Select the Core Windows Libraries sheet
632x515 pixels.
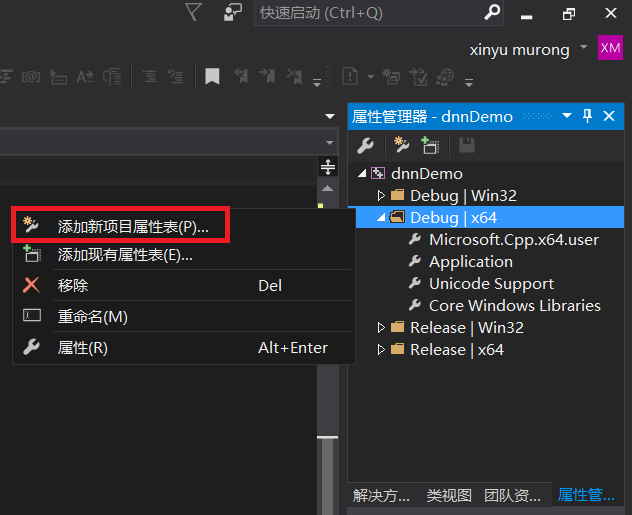(x=515, y=305)
